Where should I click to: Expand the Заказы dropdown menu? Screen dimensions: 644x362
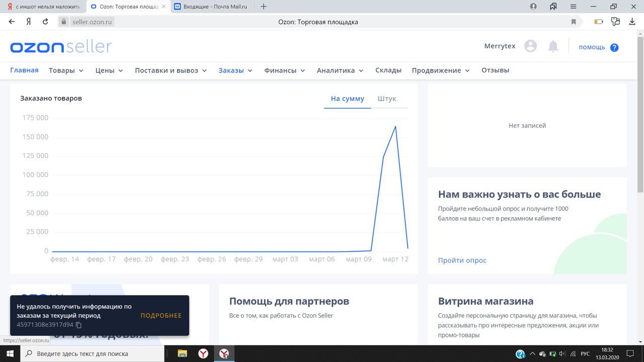(x=235, y=70)
